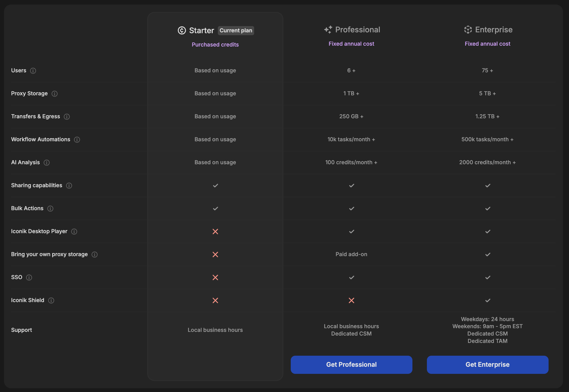
Task: Click the Starter plan credit icon
Action: 182,30
